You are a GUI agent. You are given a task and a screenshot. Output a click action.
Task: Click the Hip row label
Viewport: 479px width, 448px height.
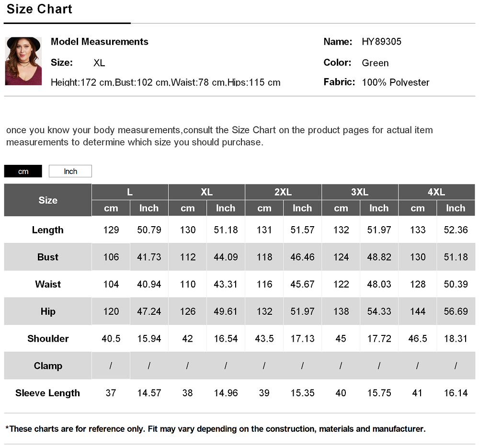tap(47, 311)
